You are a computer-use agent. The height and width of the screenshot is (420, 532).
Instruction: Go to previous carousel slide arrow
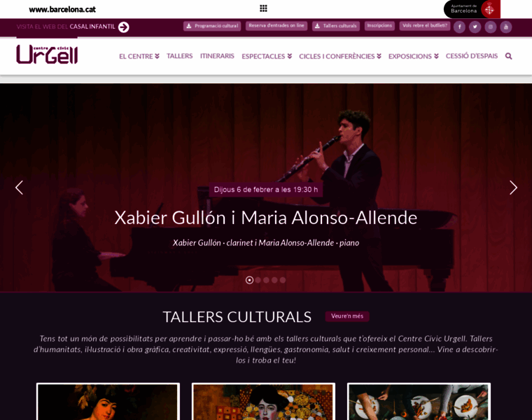[x=19, y=188]
